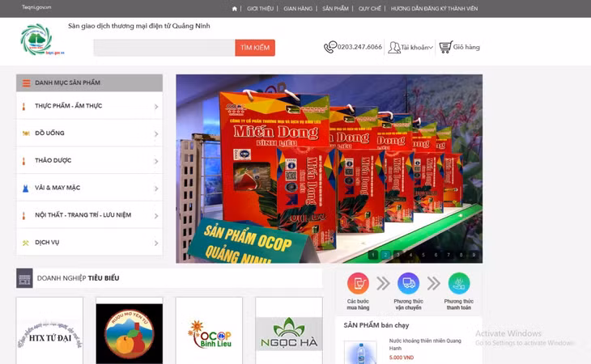Click the Teqni.gov.vn link in top bar
Screen dimensions: 591x364
click(36, 7)
